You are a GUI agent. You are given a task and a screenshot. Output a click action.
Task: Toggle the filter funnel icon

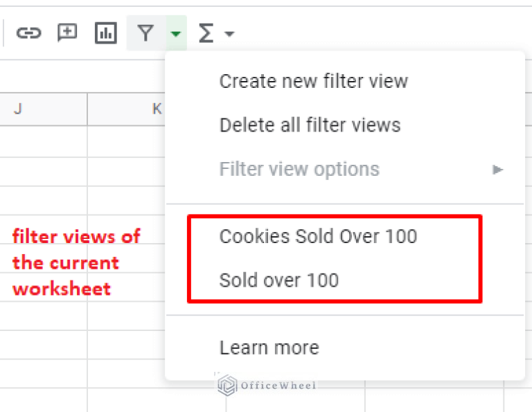tap(145, 33)
